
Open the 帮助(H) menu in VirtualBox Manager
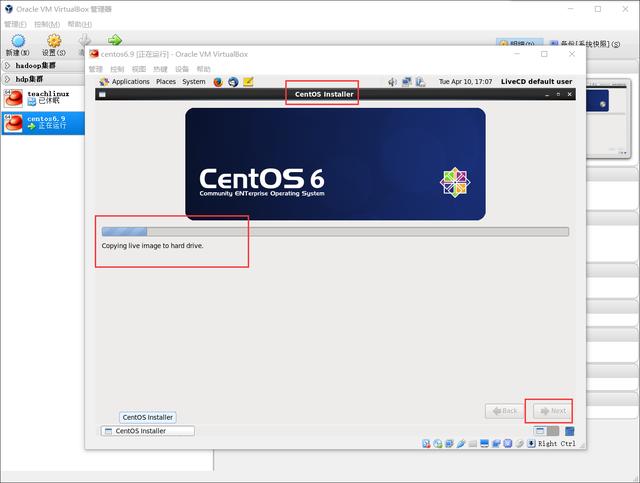click(x=80, y=24)
